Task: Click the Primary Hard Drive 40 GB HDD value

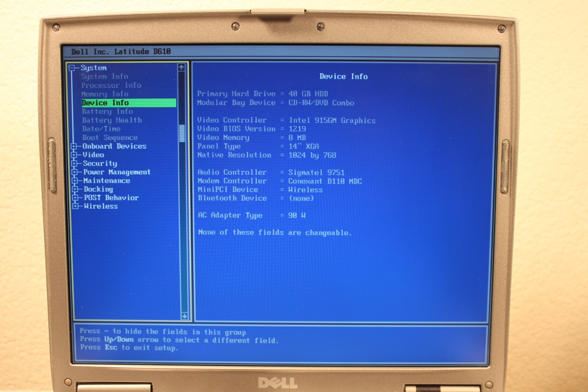Action: (308, 94)
